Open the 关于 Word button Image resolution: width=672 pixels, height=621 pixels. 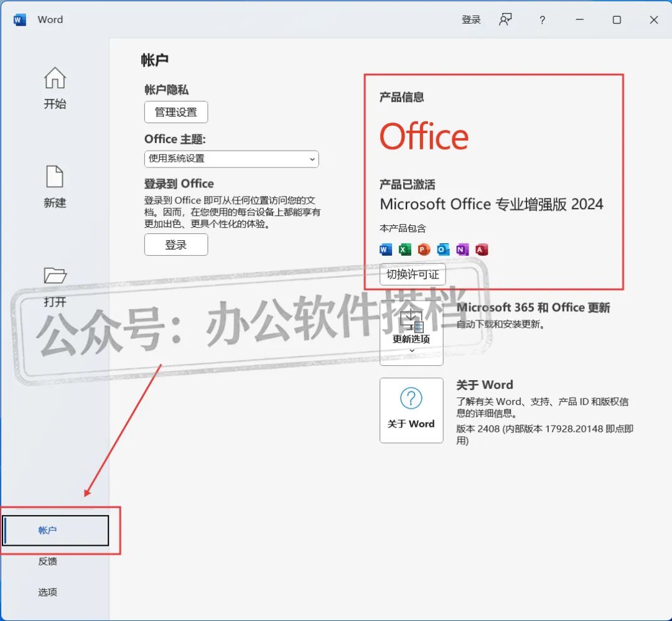[x=411, y=411]
